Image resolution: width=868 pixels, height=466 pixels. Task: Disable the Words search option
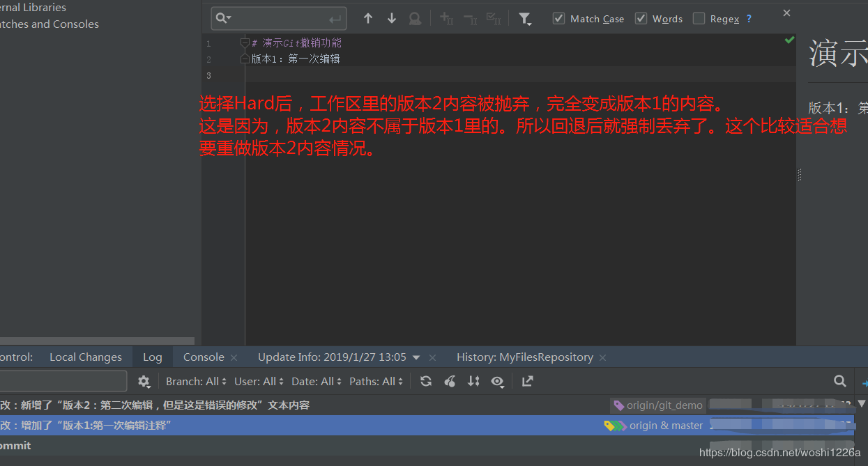(641, 19)
